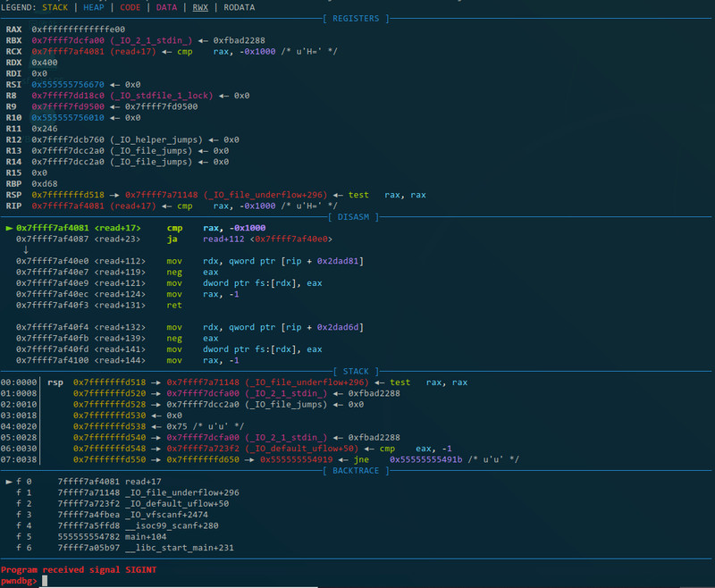The image size is (715, 588).
Task: Click the REGISTERS section header
Action: [x=356, y=18]
